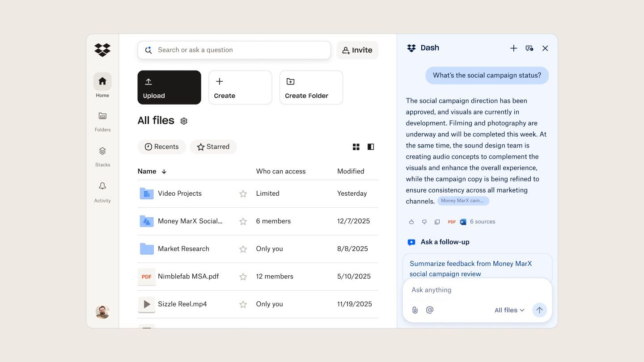Image resolution: width=644 pixels, height=362 pixels.
Task: Copy the Dash response using the copy icon
Action: (437, 222)
